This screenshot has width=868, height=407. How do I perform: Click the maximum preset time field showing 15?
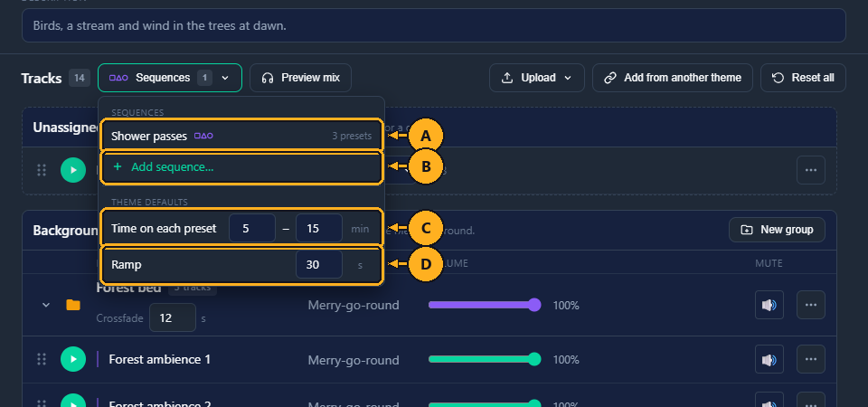(319, 228)
